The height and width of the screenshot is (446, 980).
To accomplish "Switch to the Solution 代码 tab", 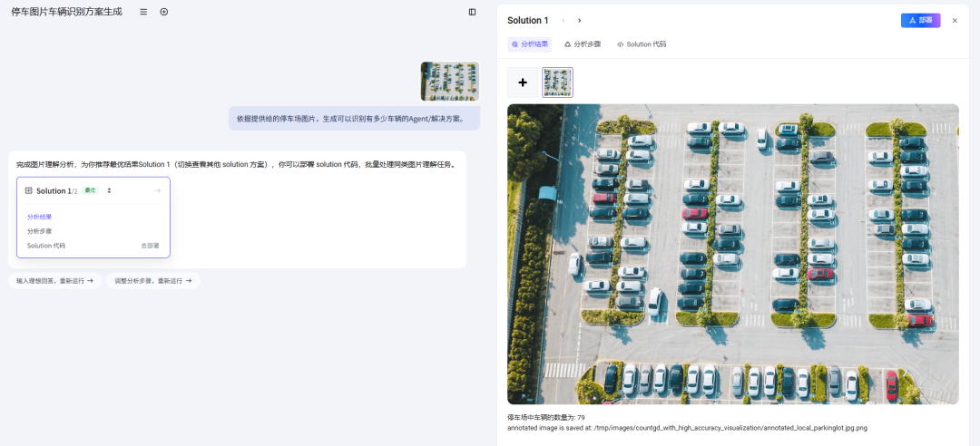I will coord(642,44).
